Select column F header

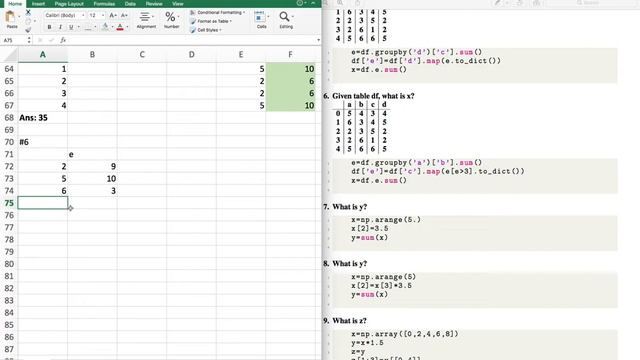point(290,55)
